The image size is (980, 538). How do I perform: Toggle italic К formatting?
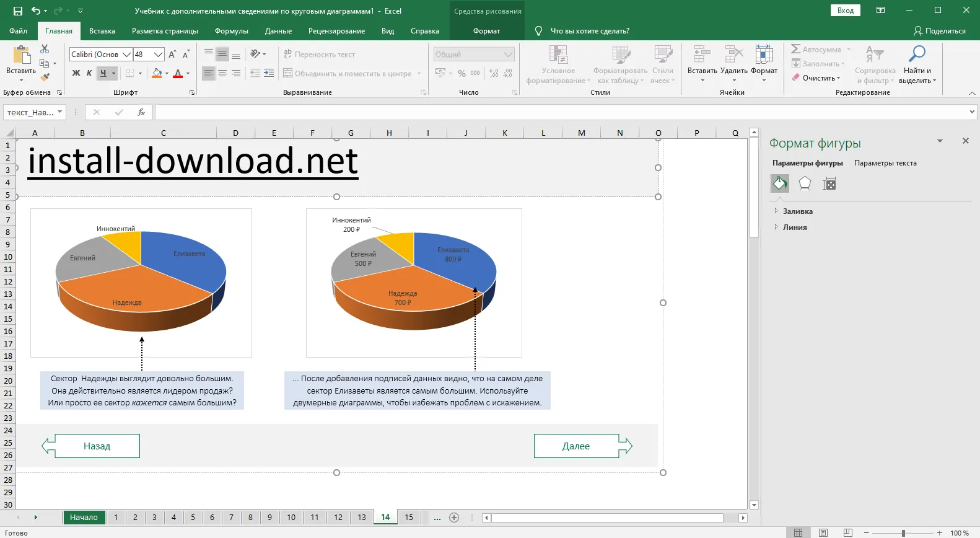(89, 73)
